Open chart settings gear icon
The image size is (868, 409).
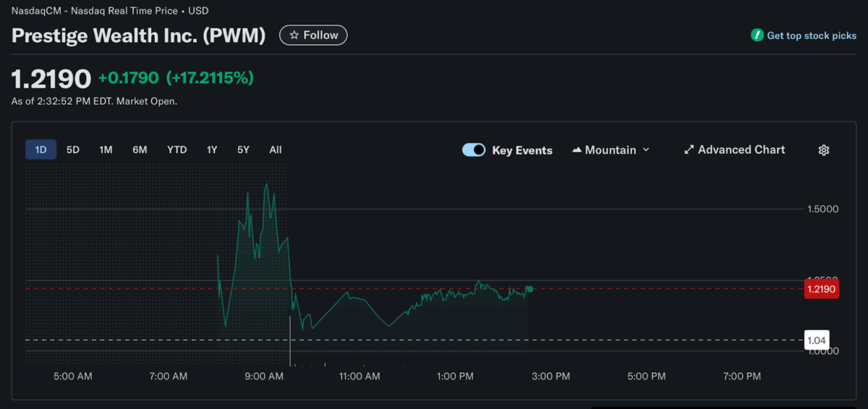823,150
